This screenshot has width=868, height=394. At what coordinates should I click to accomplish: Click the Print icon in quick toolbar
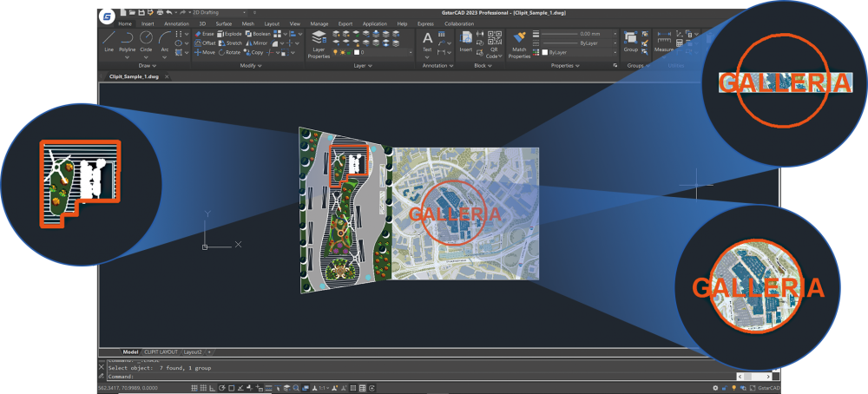point(160,12)
